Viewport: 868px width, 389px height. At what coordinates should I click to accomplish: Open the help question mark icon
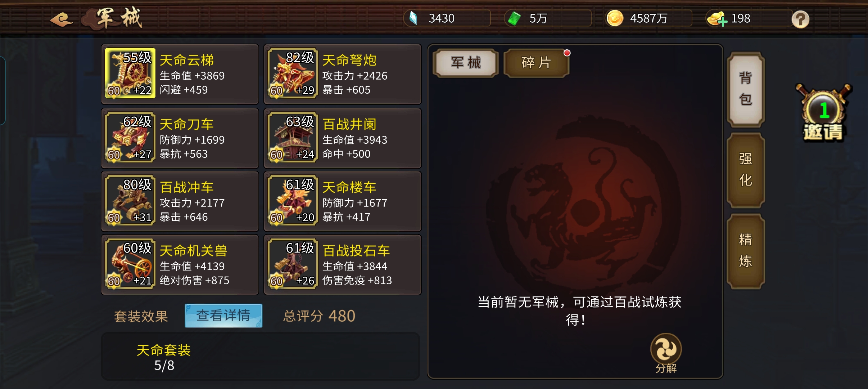pos(800,19)
